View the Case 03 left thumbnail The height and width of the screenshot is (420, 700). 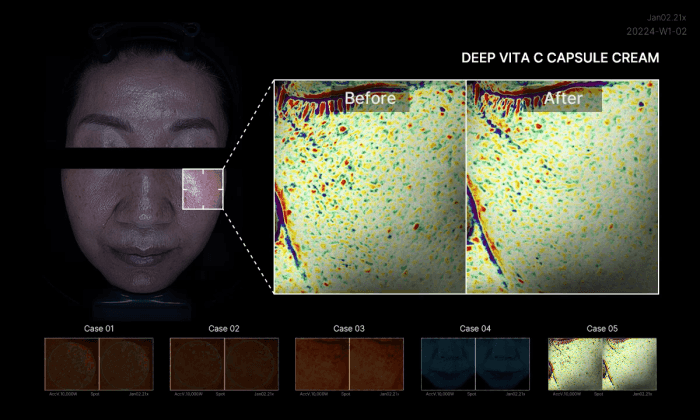322,359
